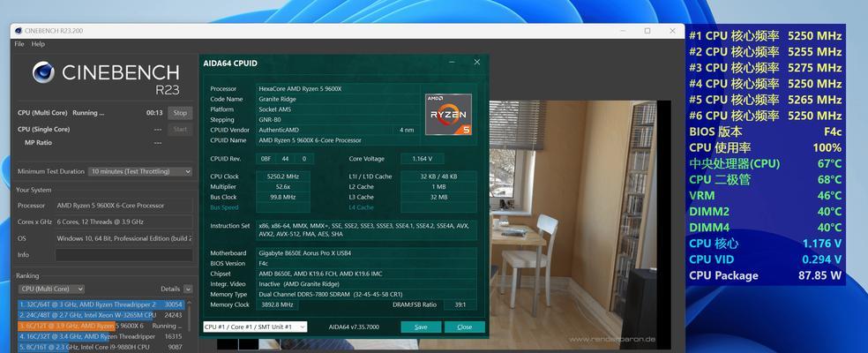Close the AIDA64 CPUID dialog via X
This screenshot has height=353, width=868.
[476, 63]
